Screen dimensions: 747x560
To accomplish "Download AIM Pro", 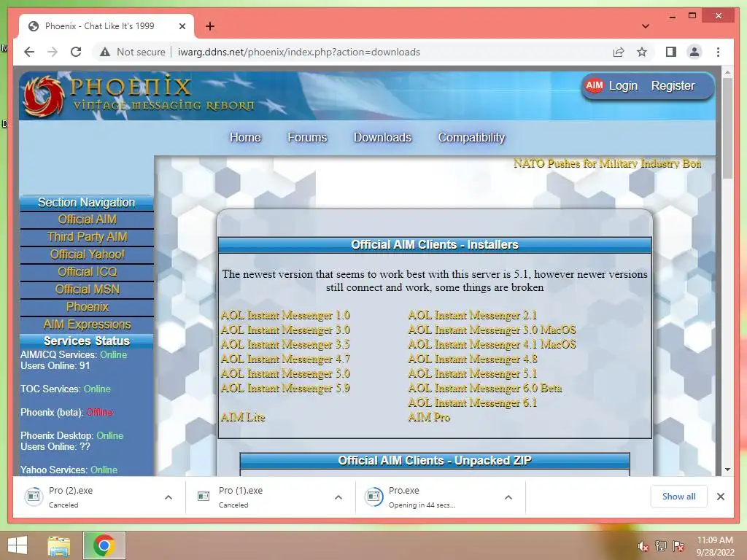I will [x=429, y=418].
